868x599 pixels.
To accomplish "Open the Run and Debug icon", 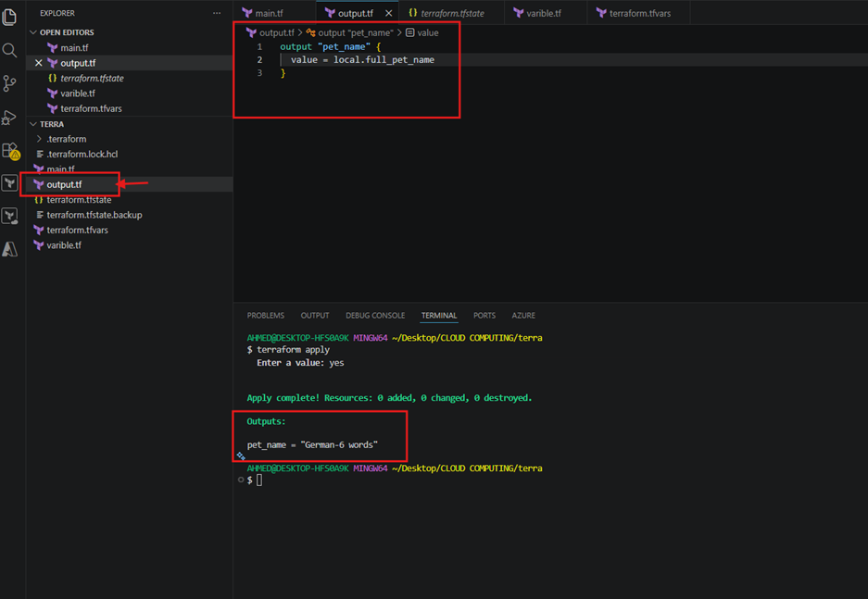I will point(9,118).
